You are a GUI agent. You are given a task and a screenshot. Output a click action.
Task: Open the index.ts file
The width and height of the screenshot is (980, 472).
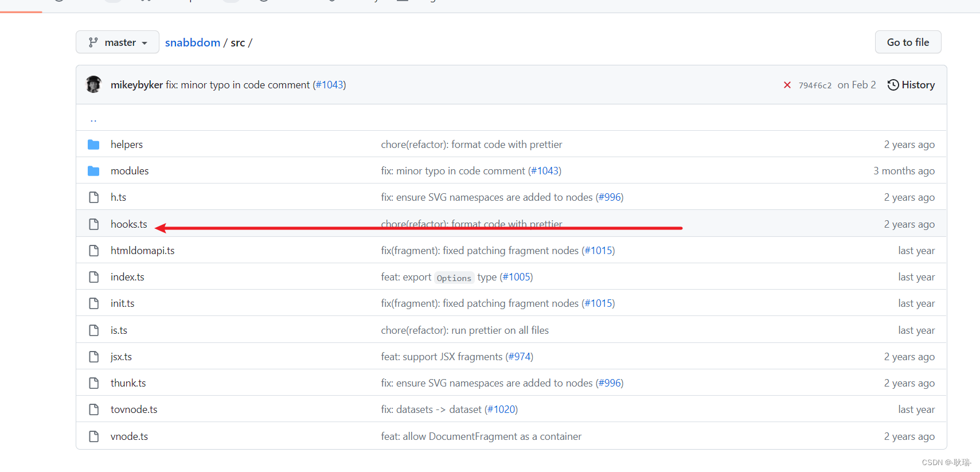point(127,277)
